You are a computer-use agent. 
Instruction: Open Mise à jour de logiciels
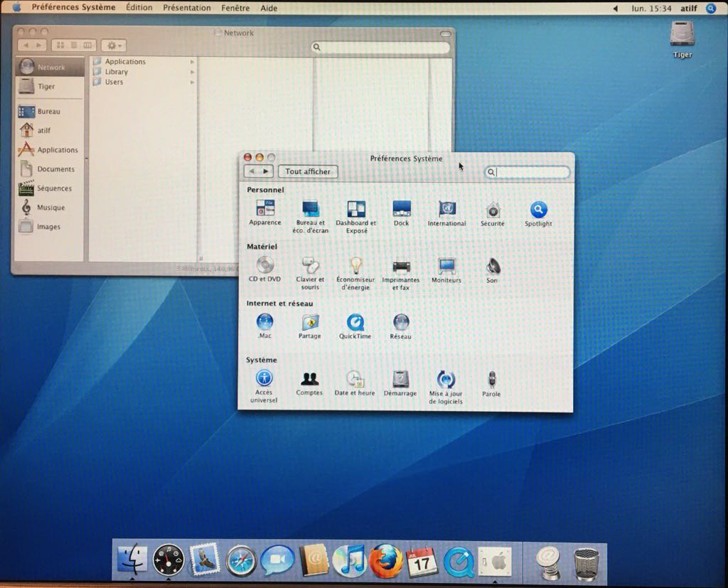pos(446,380)
